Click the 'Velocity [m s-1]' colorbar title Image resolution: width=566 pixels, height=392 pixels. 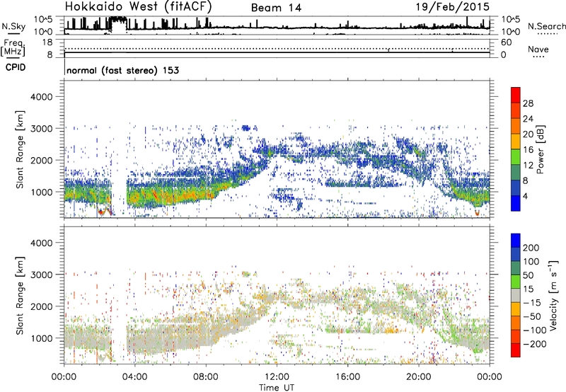click(x=554, y=295)
